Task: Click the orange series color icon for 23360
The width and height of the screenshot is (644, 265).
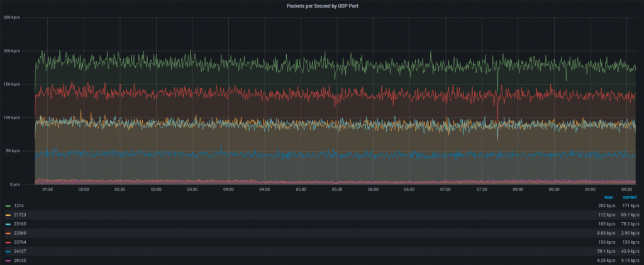Action: coord(8,233)
